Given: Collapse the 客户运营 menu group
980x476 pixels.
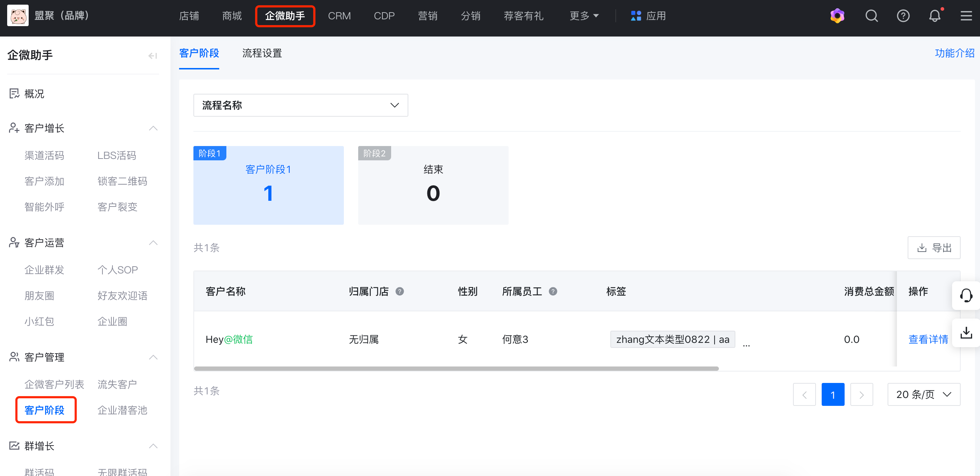Looking at the screenshot, I should click(153, 243).
